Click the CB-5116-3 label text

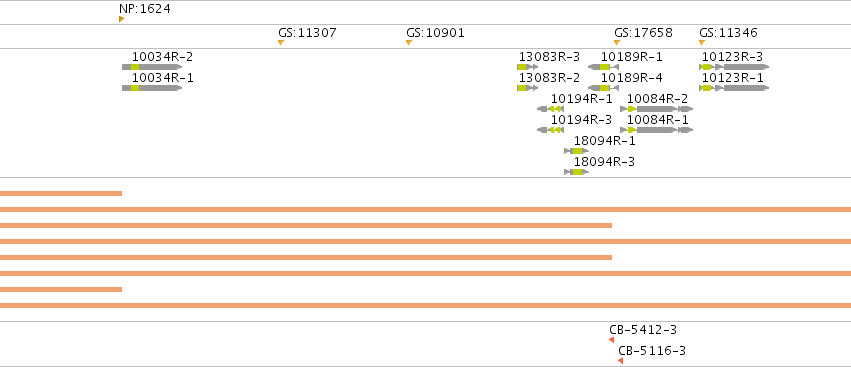[652, 351]
